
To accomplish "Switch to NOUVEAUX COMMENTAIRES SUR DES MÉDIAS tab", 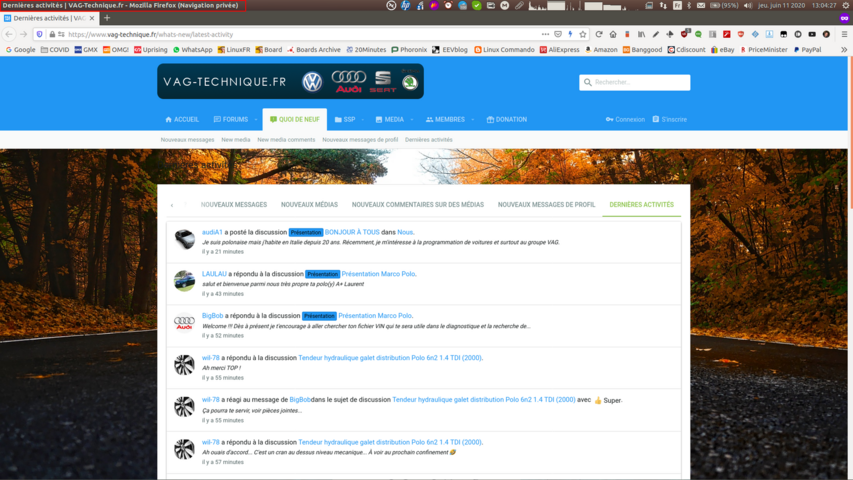I will pyautogui.click(x=418, y=205).
